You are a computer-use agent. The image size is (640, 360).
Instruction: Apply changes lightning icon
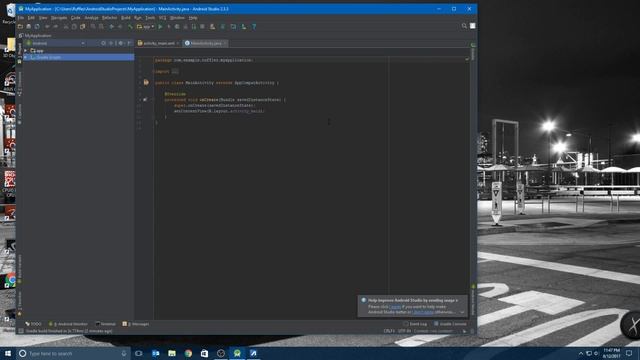click(x=169, y=27)
